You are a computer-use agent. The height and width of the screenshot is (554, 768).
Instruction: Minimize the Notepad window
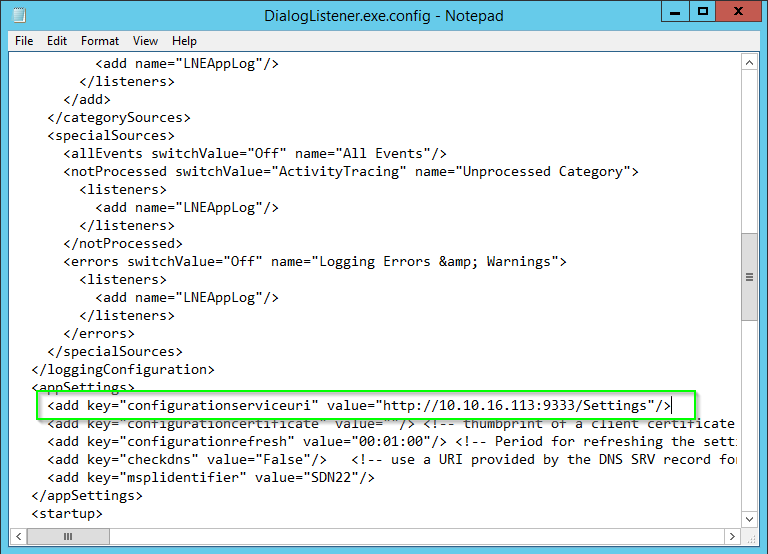pyautogui.click(x=675, y=11)
